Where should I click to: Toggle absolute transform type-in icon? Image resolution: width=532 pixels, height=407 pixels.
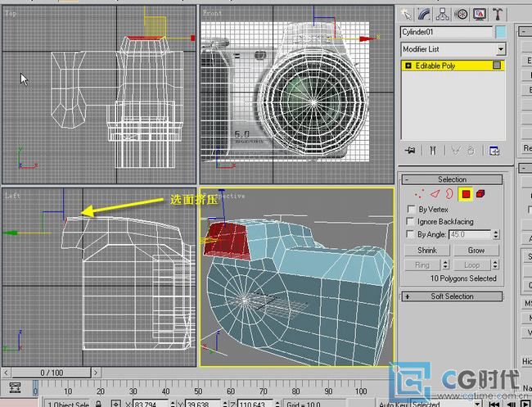coord(116,404)
